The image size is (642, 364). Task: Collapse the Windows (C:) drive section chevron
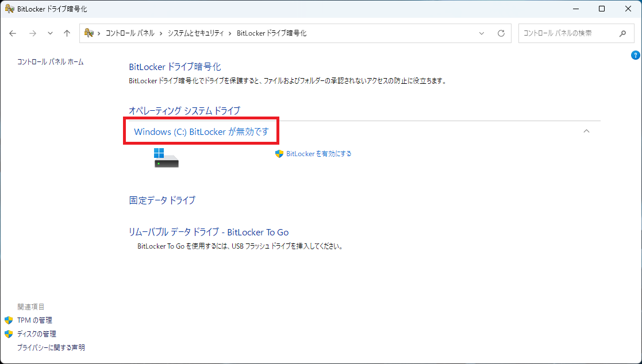point(587,131)
